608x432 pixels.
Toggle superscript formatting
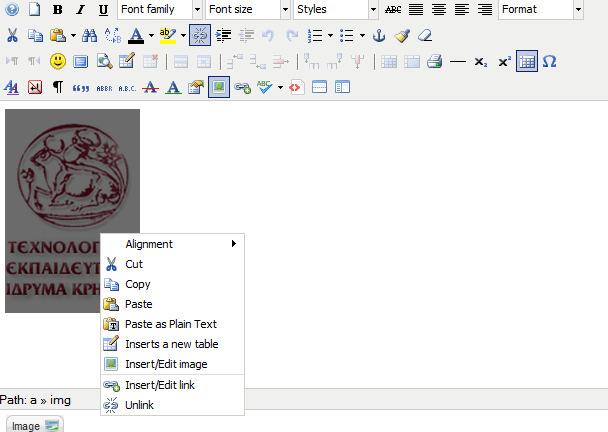click(504, 61)
